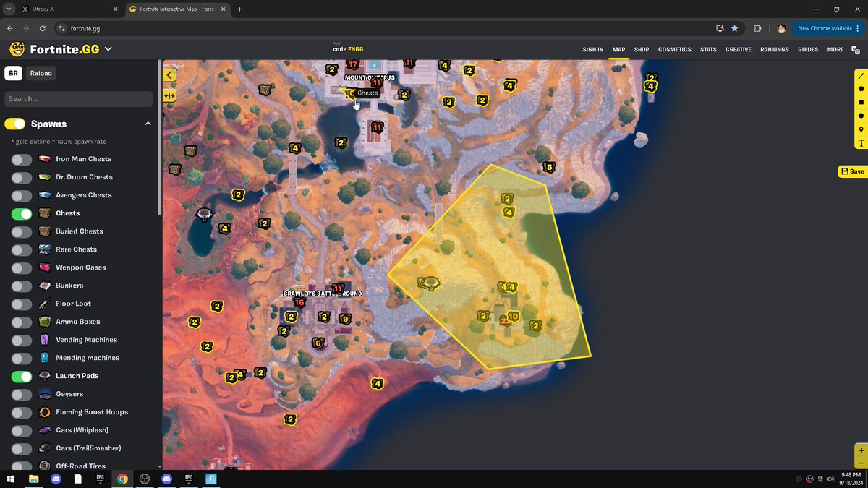Select the square shape tool
The height and width of the screenshot is (488, 868).
click(861, 103)
